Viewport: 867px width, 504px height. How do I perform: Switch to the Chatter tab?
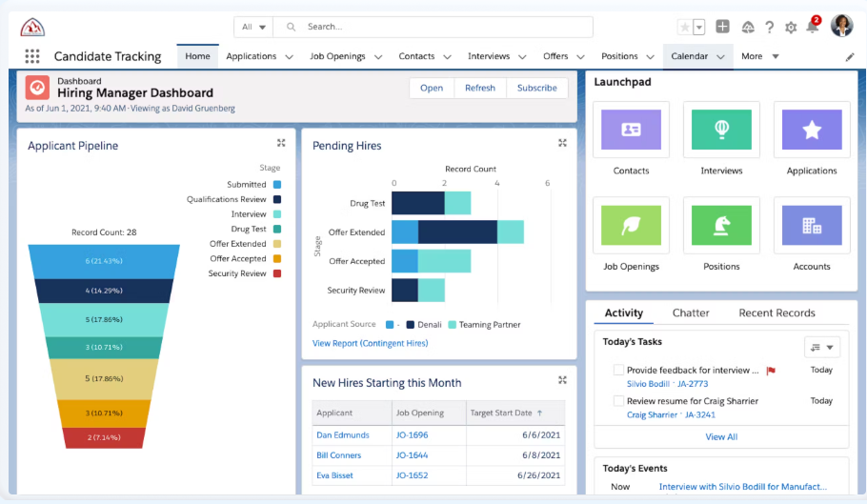tap(691, 312)
